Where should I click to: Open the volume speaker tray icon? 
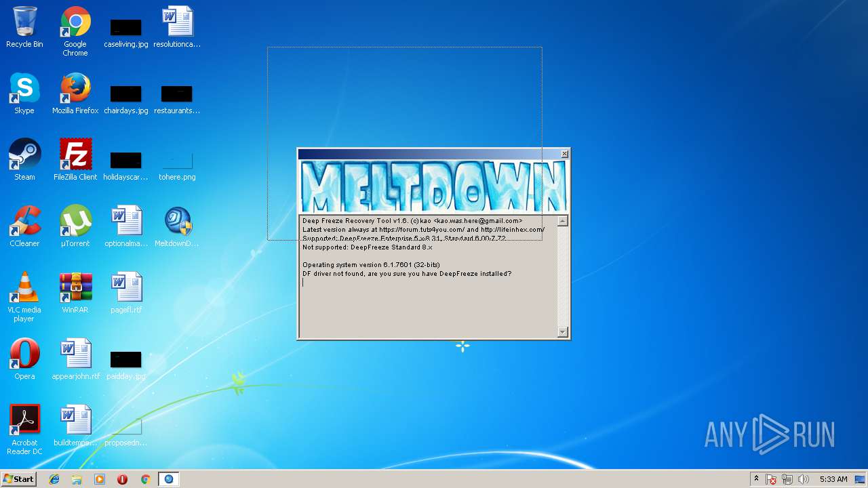coord(804,480)
